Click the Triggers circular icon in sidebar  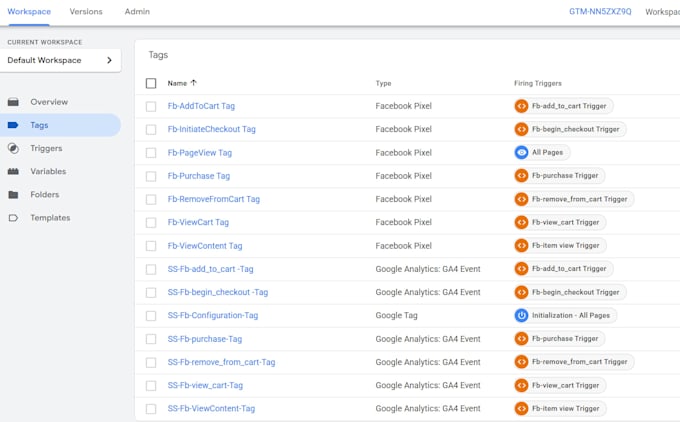click(x=13, y=148)
